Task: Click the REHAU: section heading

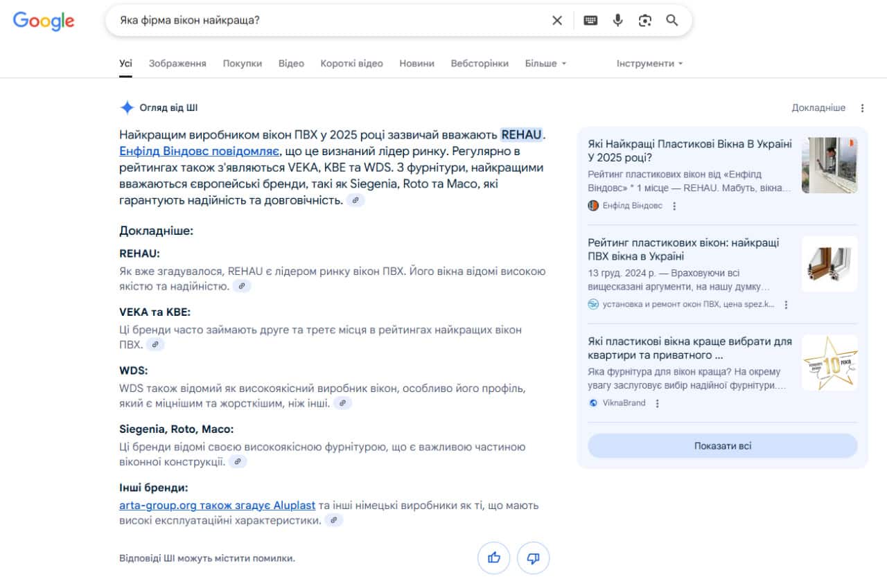Action: (139, 253)
